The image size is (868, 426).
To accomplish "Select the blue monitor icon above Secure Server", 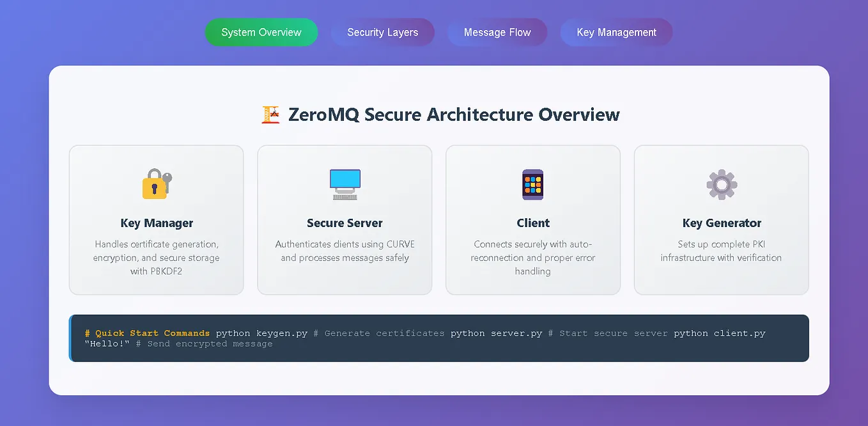I will 344,180.
